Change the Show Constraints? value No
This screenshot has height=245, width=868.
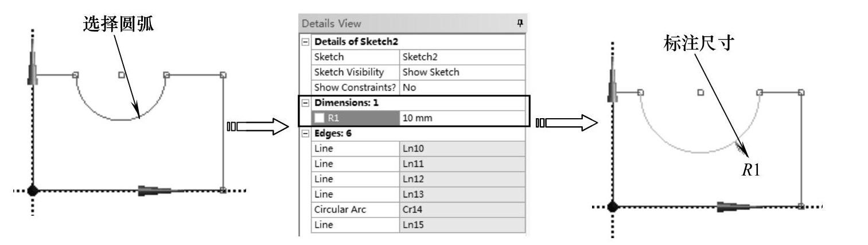tap(461, 88)
